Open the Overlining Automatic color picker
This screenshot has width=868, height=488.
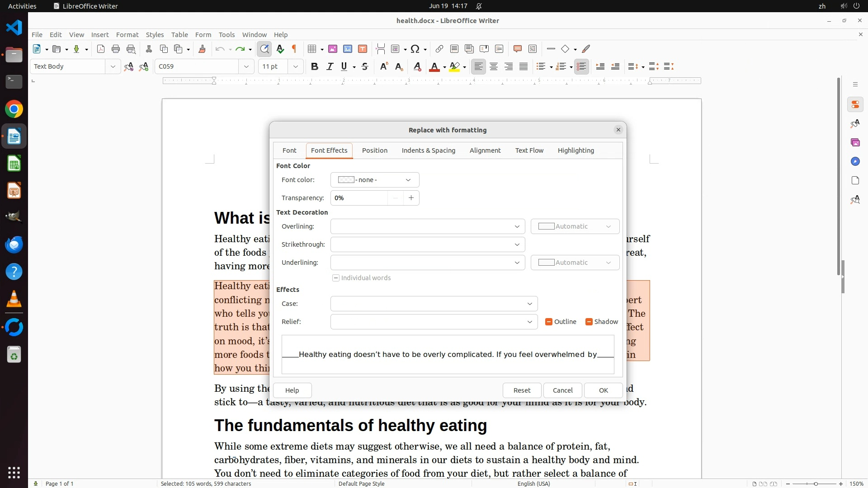click(575, 226)
